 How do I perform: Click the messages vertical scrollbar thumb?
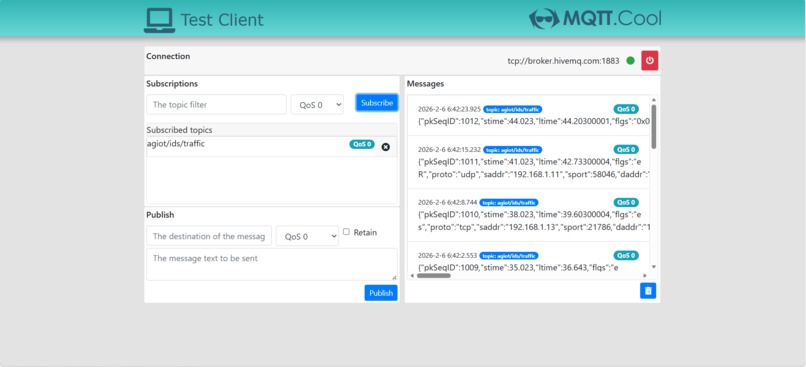pyautogui.click(x=654, y=126)
